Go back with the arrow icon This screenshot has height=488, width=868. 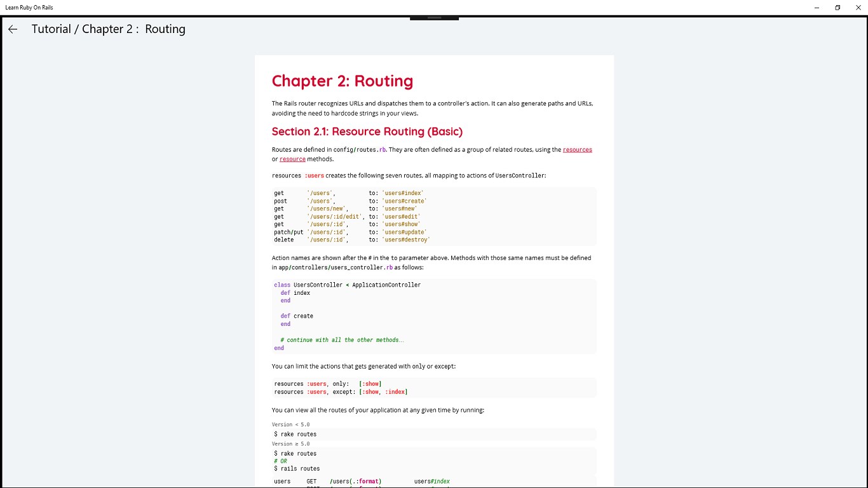[13, 29]
